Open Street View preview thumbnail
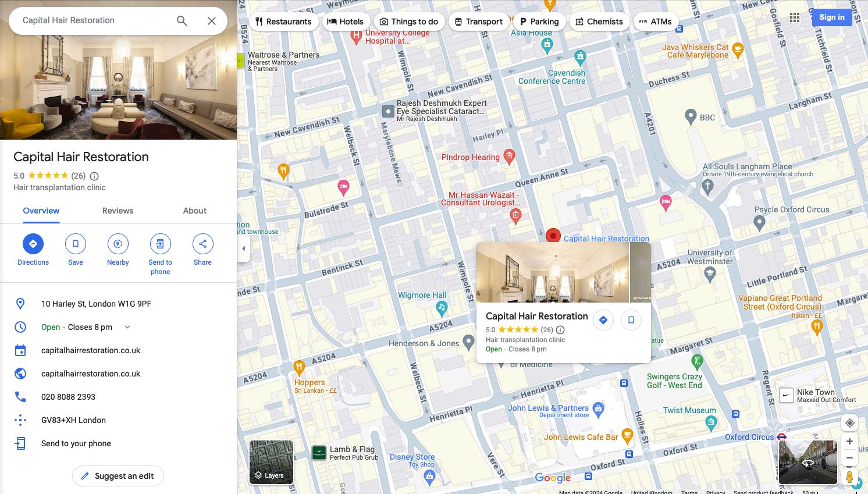Image resolution: width=868 pixels, height=494 pixels. coord(808,463)
